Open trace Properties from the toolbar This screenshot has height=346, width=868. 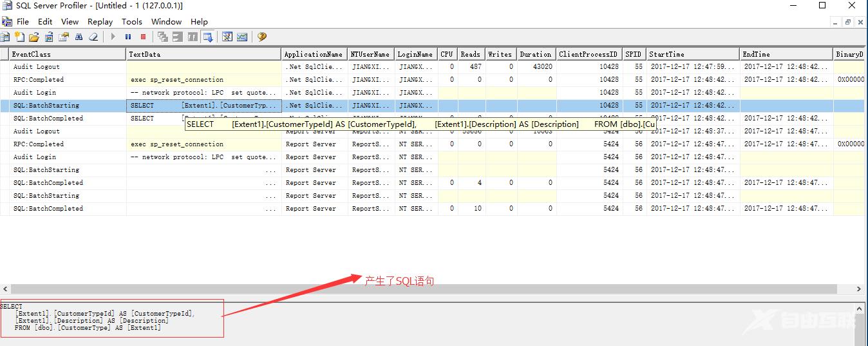pos(64,37)
